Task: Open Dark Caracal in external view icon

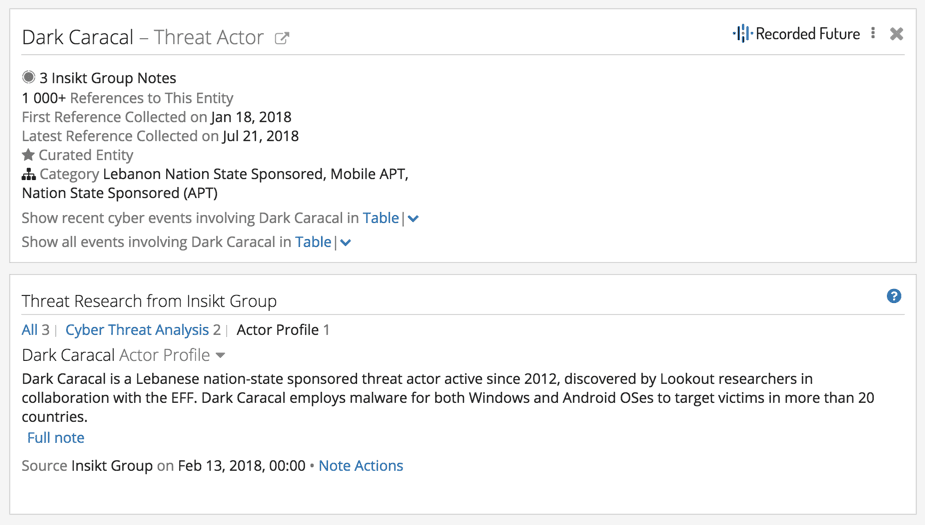Action: click(282, 38)
